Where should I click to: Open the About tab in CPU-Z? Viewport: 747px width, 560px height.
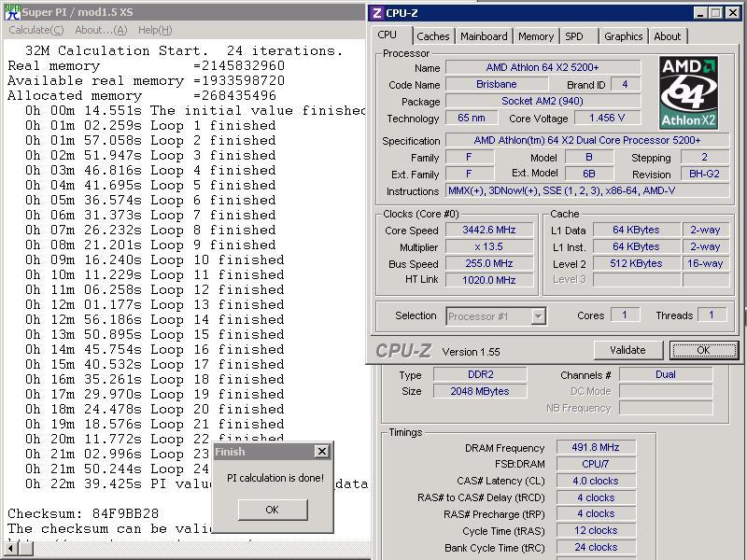(x=667, y=36)
